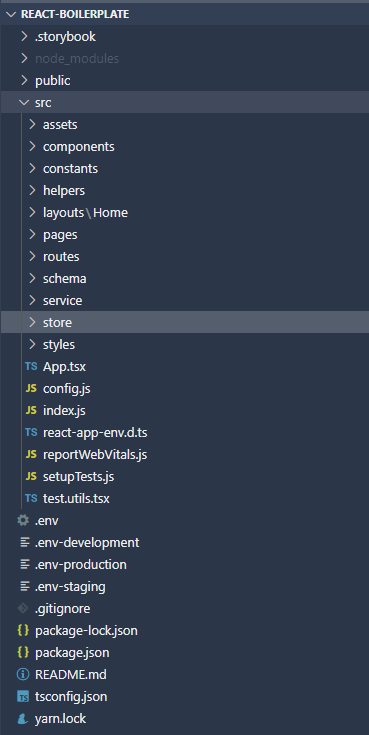Collapse the src folder chevron
The height and width of the screenshot is (735, 369).
coord(24,102)
